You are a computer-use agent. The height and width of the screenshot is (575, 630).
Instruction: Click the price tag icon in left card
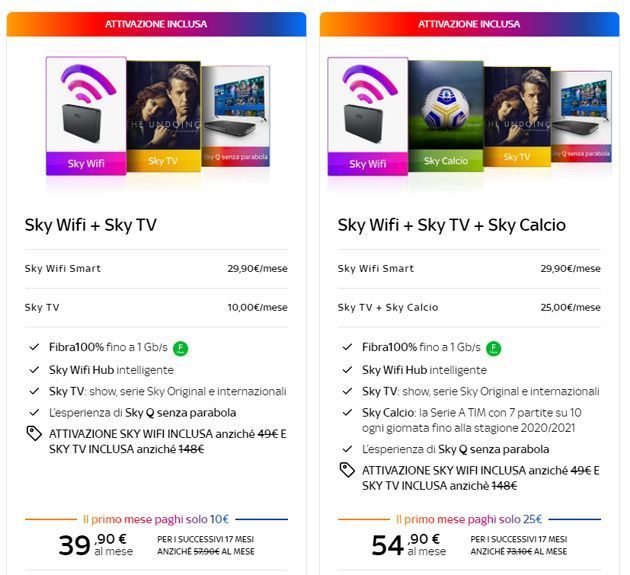(x=33, y=433)
